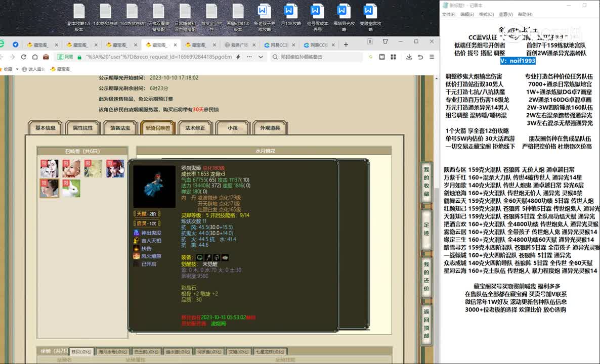
Task: Open the browser downloads icon
Action: [409, 57]
